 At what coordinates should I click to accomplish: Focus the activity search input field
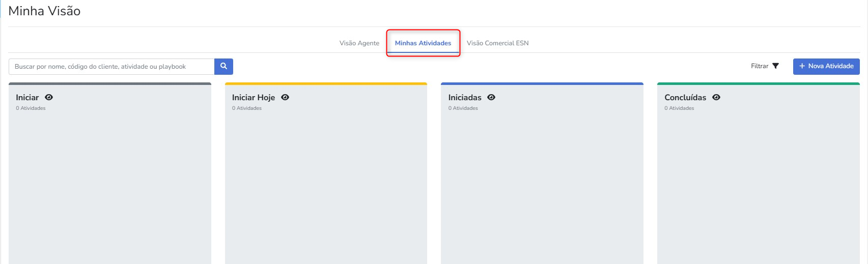[111, 67]
